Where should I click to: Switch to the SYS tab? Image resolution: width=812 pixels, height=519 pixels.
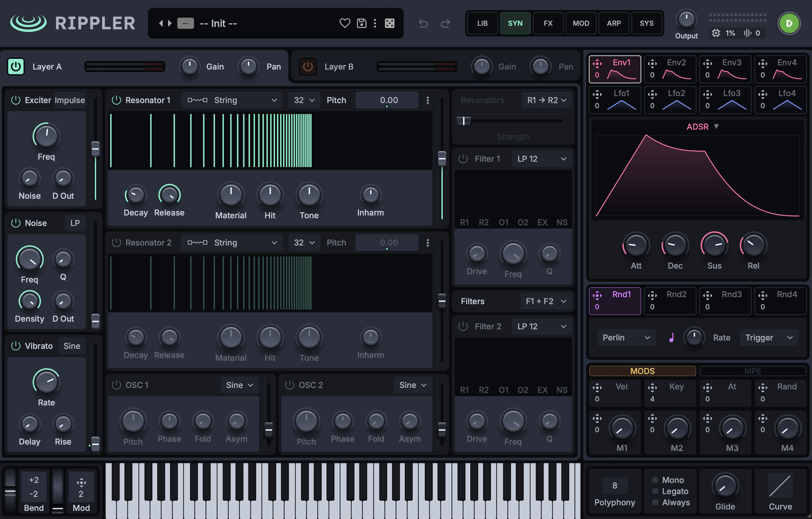(x=646, y=23)
